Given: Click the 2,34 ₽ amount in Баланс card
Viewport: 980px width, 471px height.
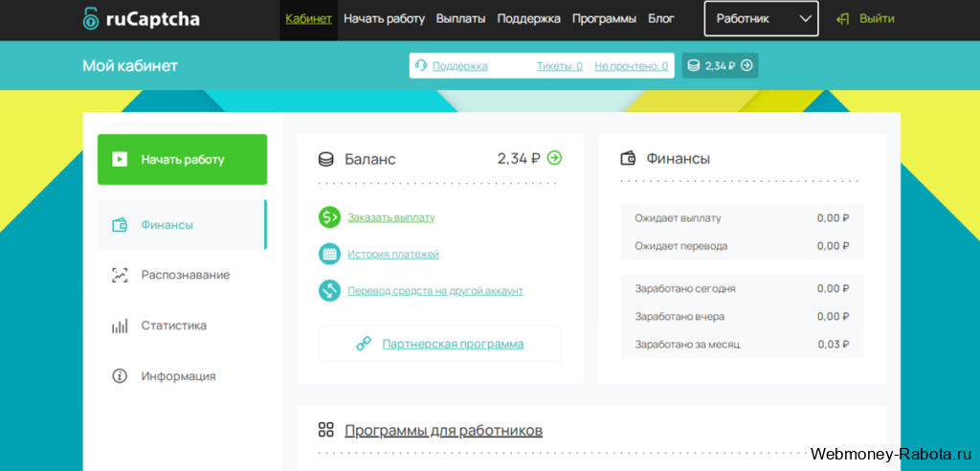Looking at the screenshot, I should pyautogui.click(x=519, y=159).
